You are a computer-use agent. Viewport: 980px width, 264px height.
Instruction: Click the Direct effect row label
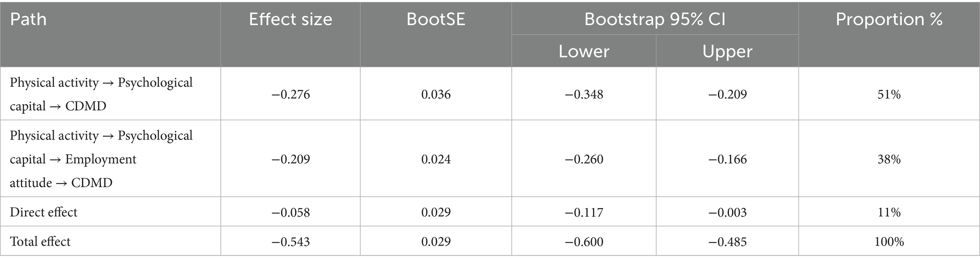(44, 212)
